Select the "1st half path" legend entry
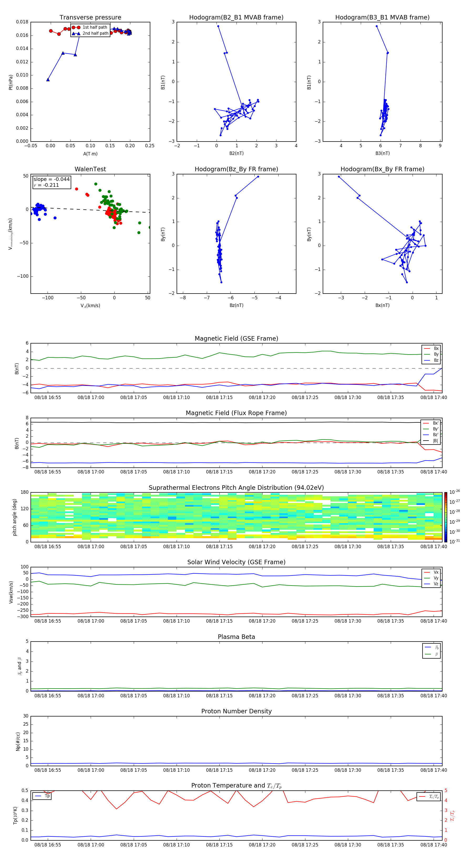The image size is (473, 868). pyautogui.click(x=90, y=27)
